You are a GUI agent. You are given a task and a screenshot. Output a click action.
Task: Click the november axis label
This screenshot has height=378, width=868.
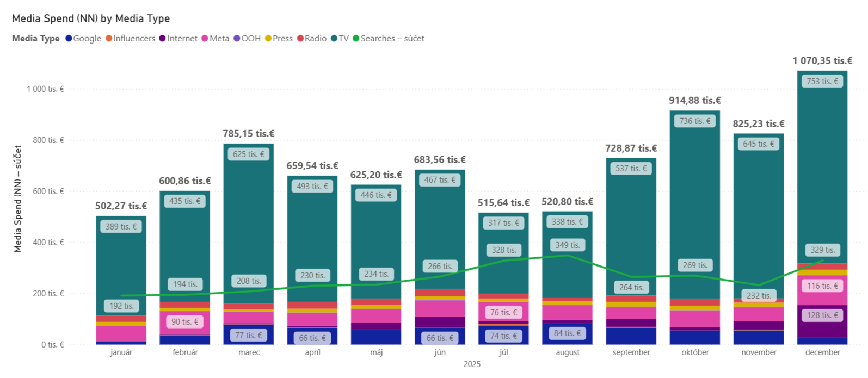coord(759,352)
